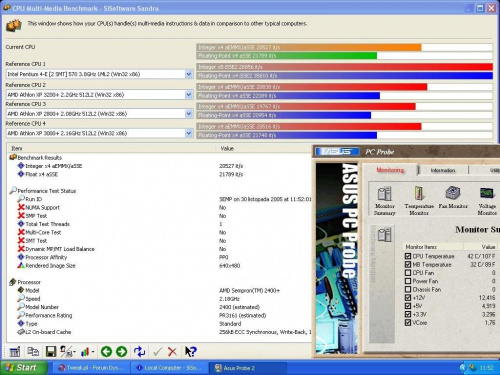Switch to Asus Probe 2 taskbar button
The width and height of the screenshot is (500, 375).
pos(248,368)
